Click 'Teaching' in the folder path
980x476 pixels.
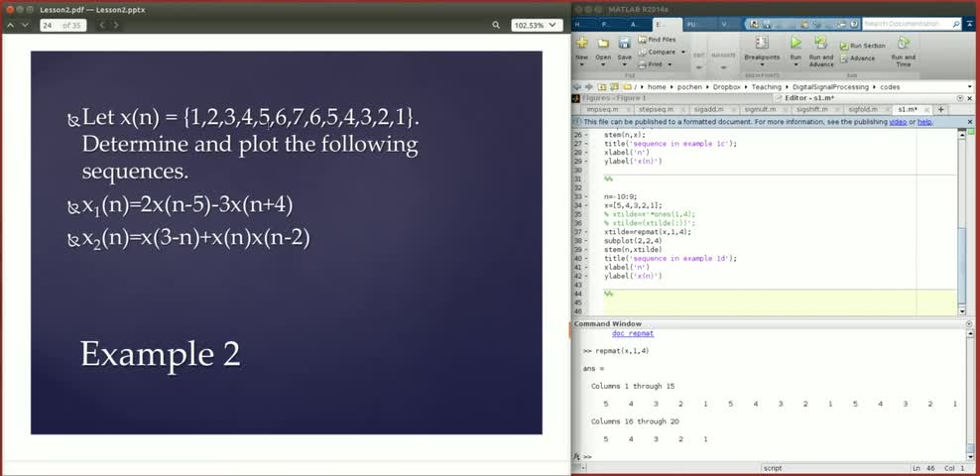767,87
